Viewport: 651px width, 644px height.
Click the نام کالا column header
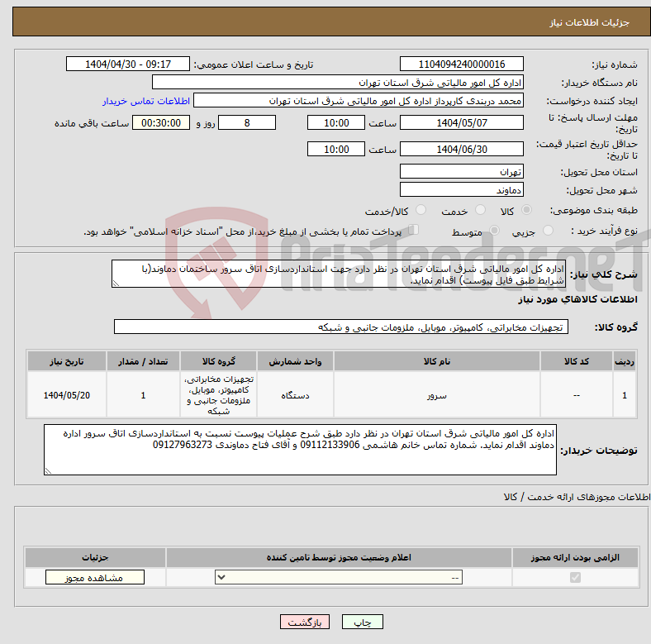437,361
